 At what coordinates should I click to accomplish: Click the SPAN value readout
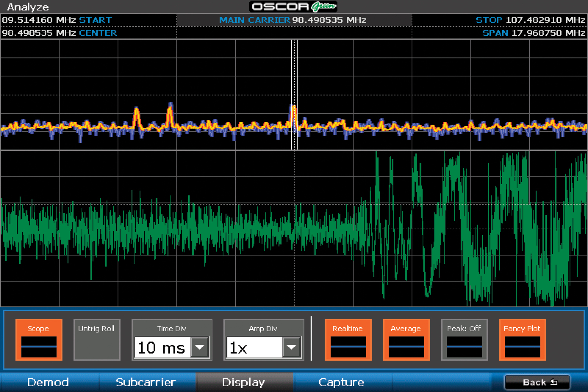[533, 33]
